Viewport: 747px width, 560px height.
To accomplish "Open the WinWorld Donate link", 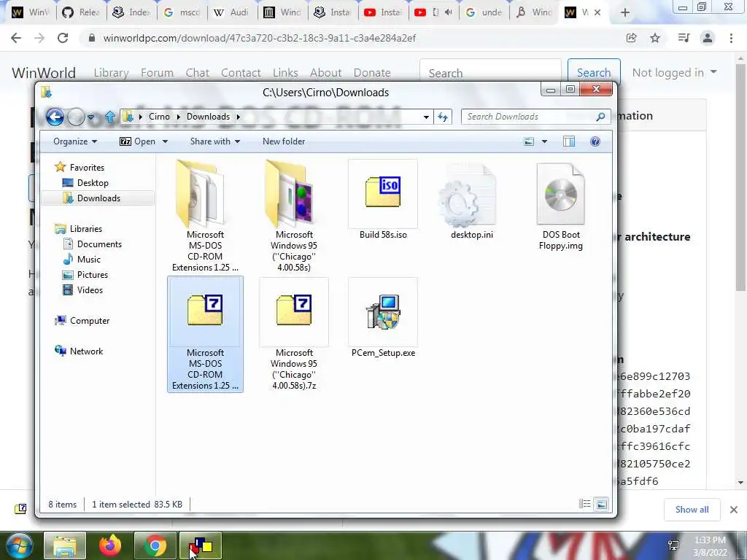I will (371, 73).
